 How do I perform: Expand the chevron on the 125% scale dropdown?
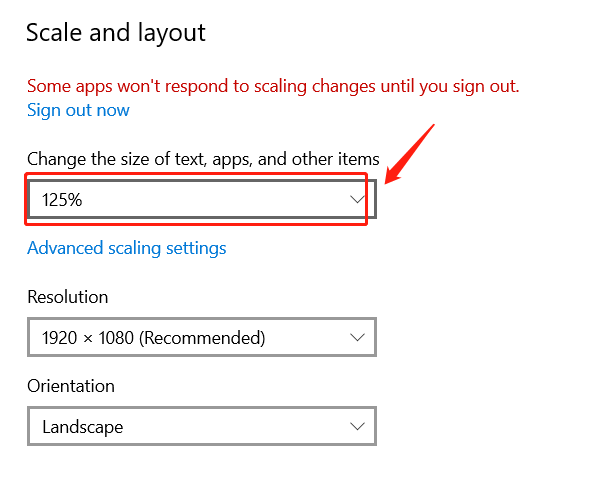point(357,200)
